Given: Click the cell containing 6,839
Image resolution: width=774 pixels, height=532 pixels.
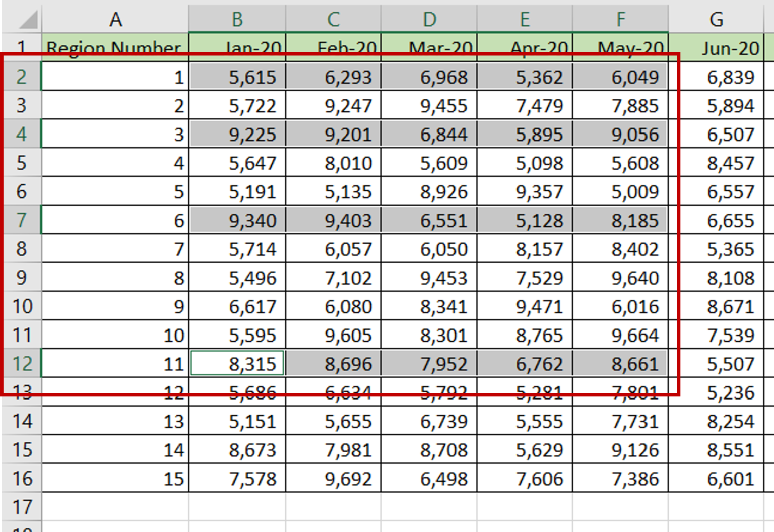Looking at the screenshot, I should [718, 77].
